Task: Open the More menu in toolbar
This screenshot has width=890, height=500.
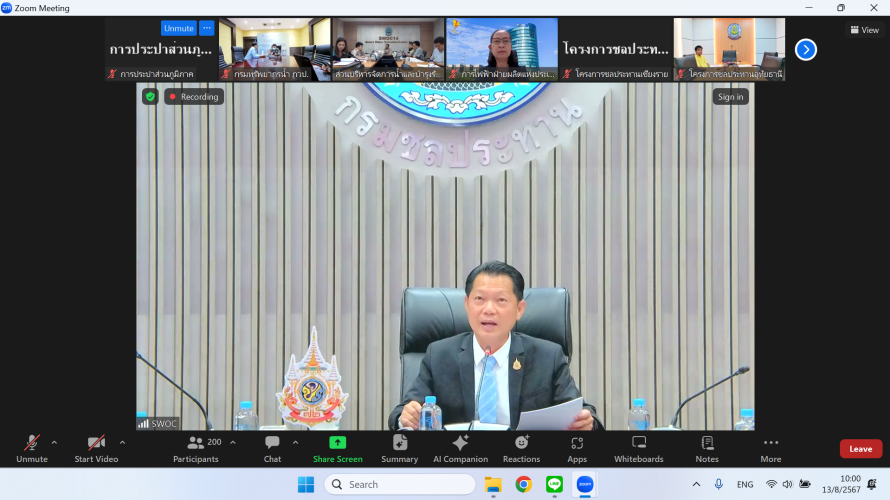Action: pyautogui.click(x=770, y=448)
